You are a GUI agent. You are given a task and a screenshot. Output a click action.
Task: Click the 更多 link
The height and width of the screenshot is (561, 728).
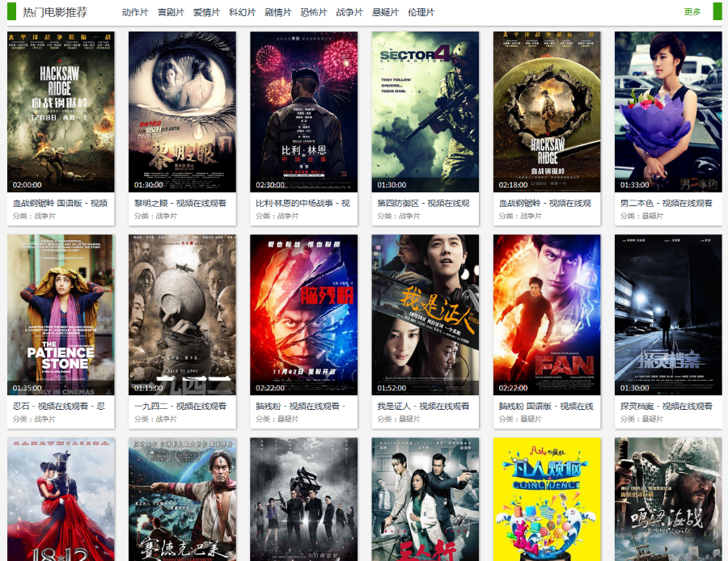pos(692,12)
